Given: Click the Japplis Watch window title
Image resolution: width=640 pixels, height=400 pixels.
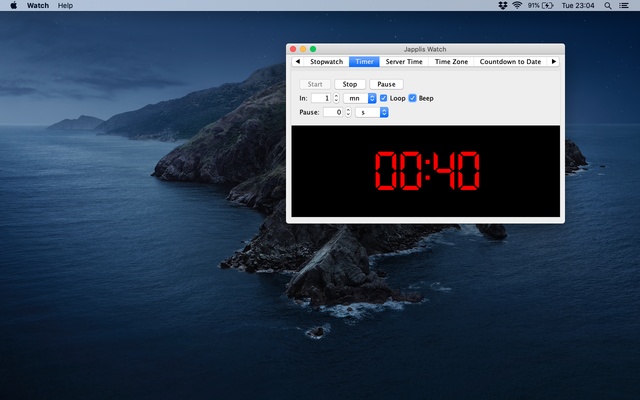Looking at the screenshot, I should [425, 49].
